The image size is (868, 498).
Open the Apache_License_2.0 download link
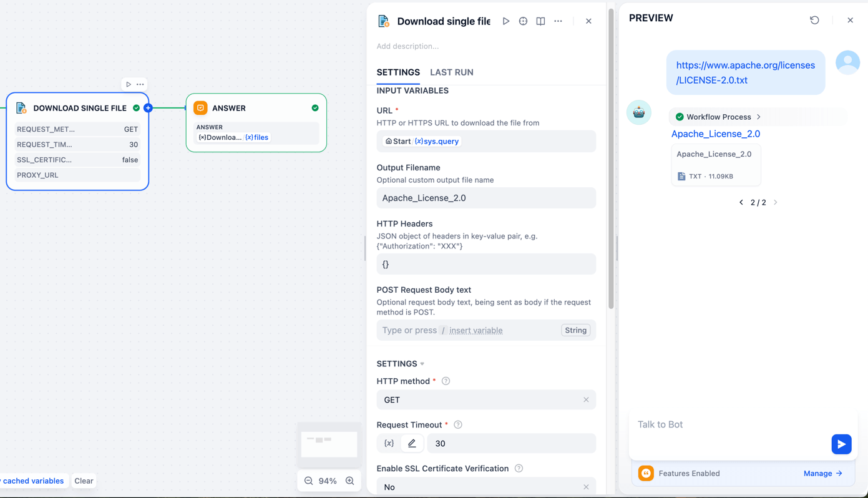click(x=716, y=134)
